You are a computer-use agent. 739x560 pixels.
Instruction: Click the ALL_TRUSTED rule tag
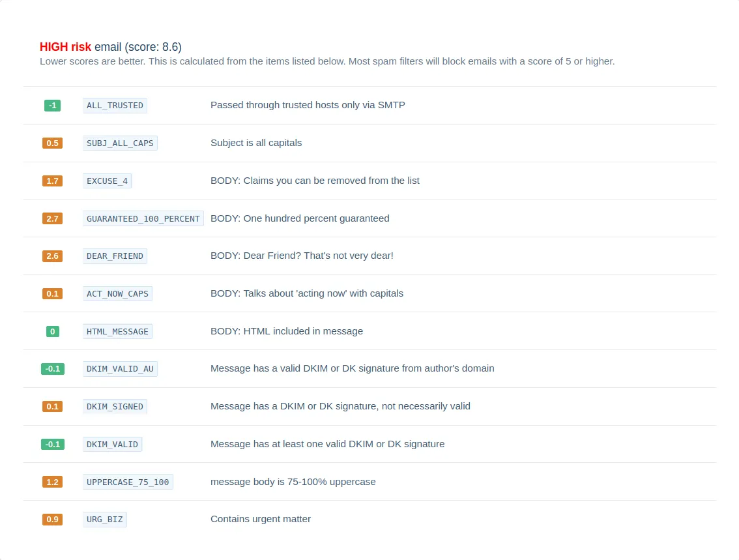pos(115,106)
